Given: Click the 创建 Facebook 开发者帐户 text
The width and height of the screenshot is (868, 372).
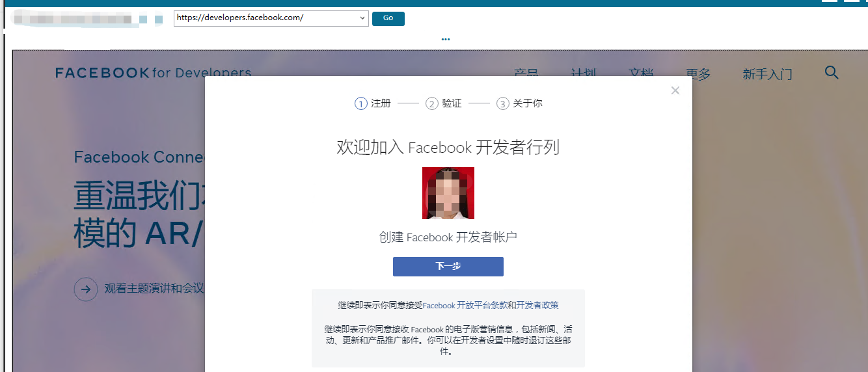Looking at the screenshot, I should pyautogui.click(x=448, y=237).
